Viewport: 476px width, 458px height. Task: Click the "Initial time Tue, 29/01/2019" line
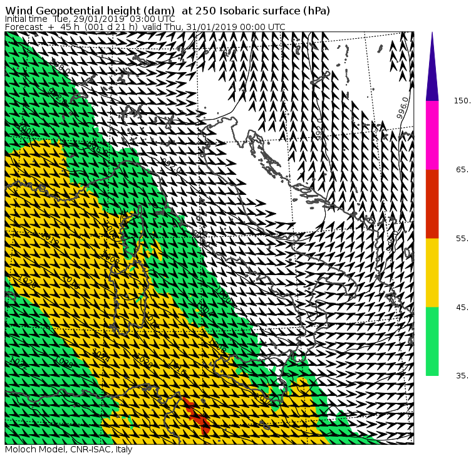90,19
